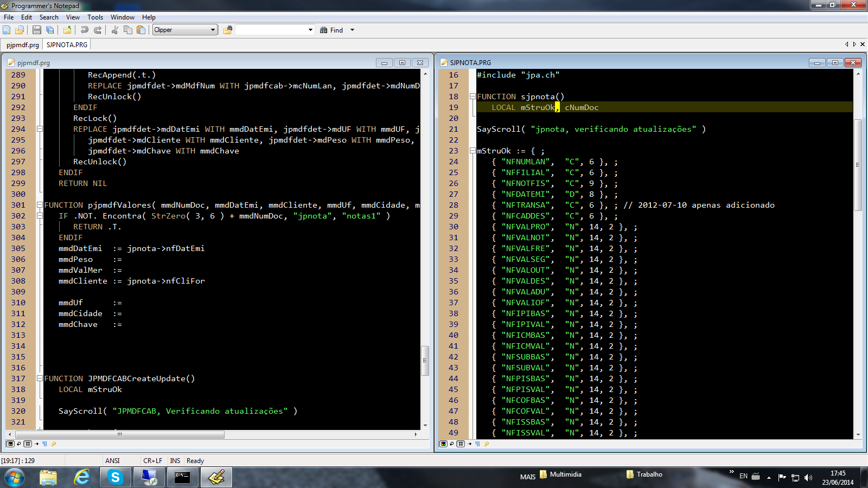Expand the Find options dropdown arrow

pyautogui.click(x=352, y=30)
